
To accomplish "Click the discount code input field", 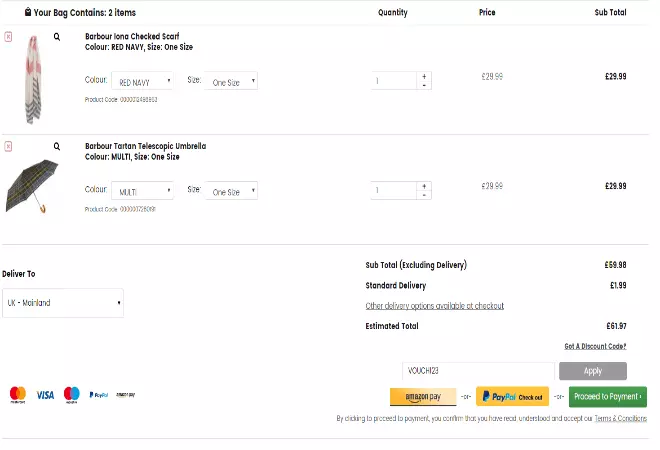I will (478, 371).
